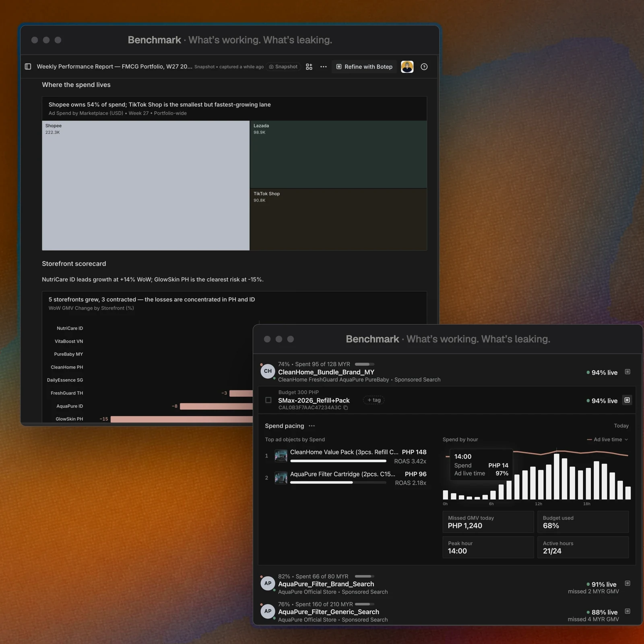Click the Today label in Spend pacing
This screenshot has width=644, height=644.
[x=621, y=426]
